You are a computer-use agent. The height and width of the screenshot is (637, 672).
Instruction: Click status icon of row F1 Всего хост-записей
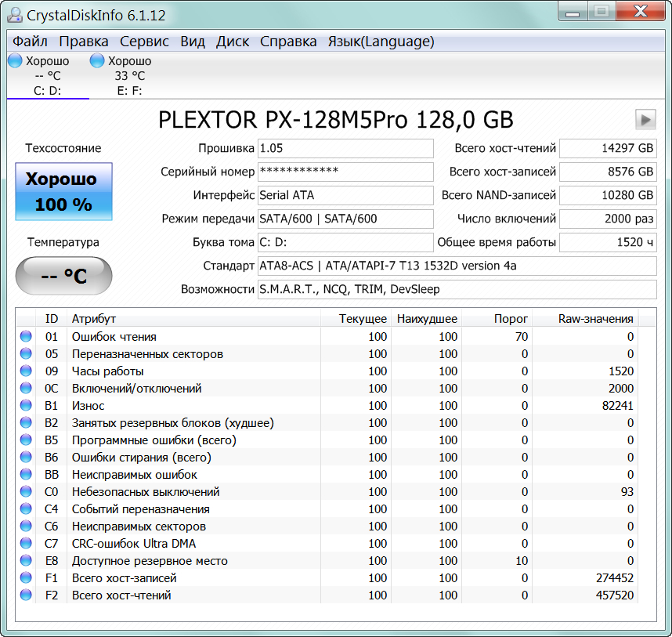[x=26, y=577]
